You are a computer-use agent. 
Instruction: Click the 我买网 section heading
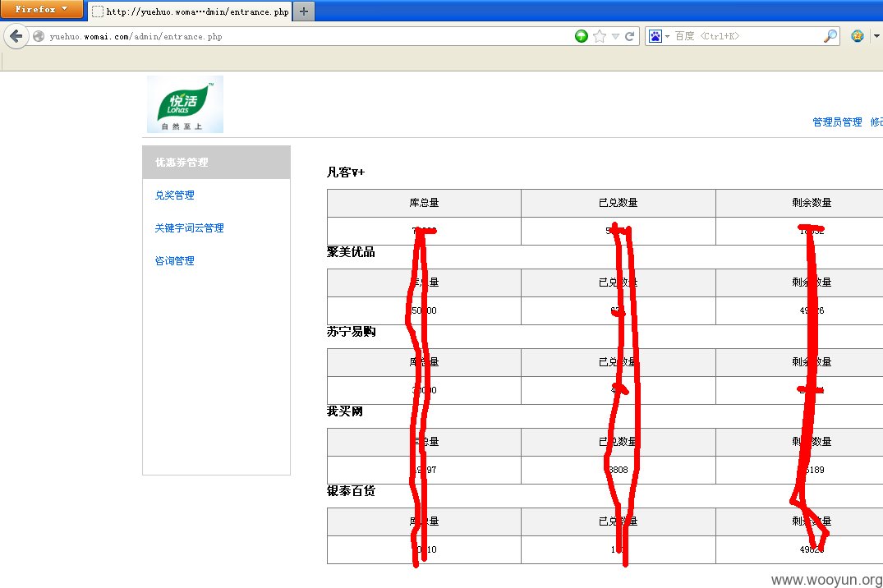pos(345,411)
